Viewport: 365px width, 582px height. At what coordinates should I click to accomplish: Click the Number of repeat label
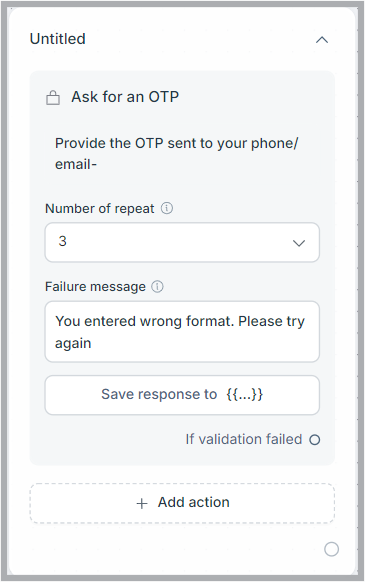point(100,209)
